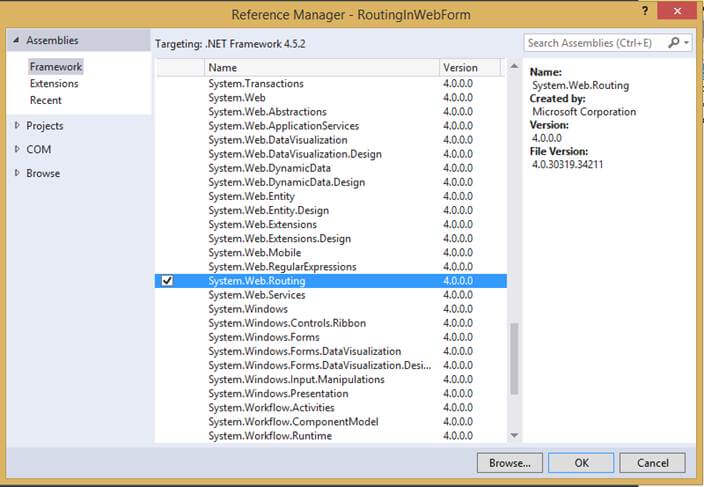Open the search options dropdown arrow
Image resolution: width=704 pixels, height=487 pixels.
coord(686,43)
